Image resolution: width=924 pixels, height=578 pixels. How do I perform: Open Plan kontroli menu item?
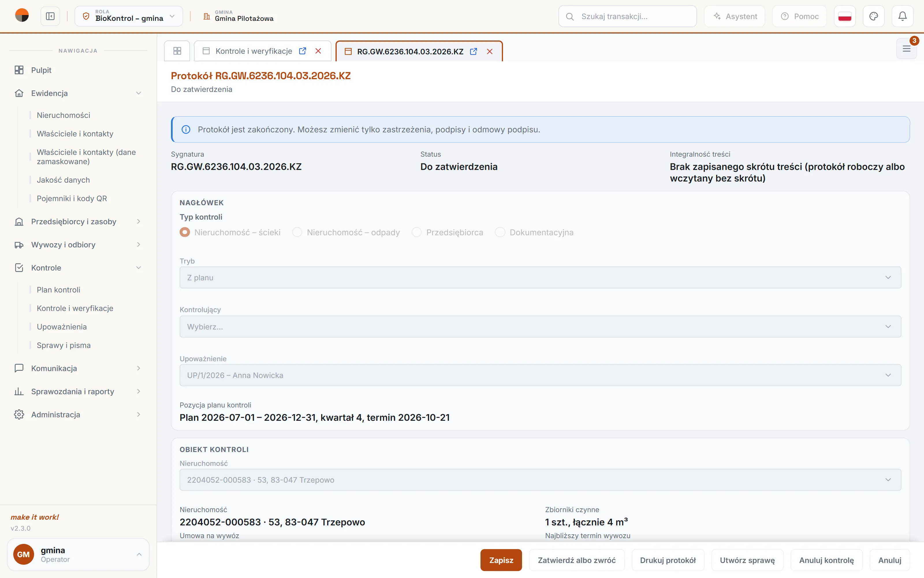pyautogui.click(x=58, y=290)
